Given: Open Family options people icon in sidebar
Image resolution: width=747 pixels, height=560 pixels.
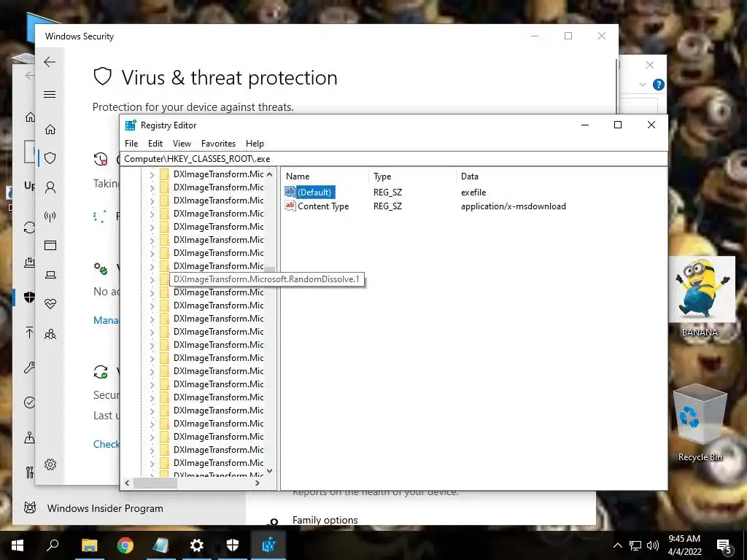Looking at the screenshot, I should point(50,334).
